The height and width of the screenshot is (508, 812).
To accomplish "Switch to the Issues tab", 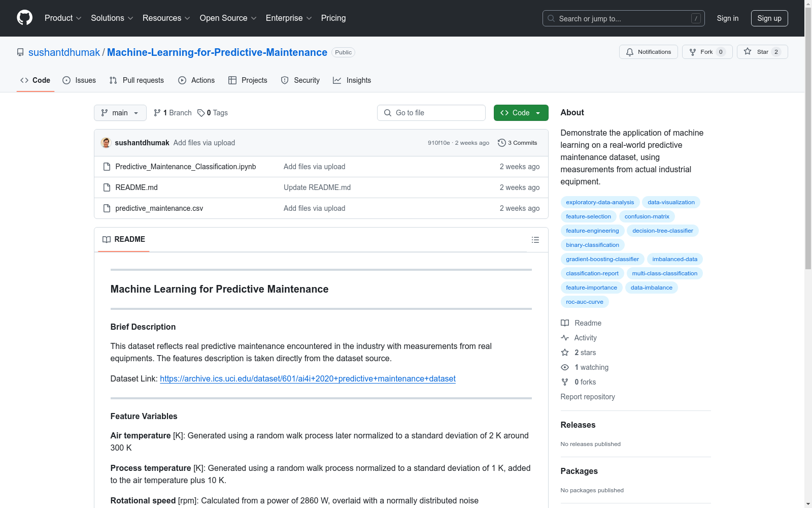I will [79, 80].
